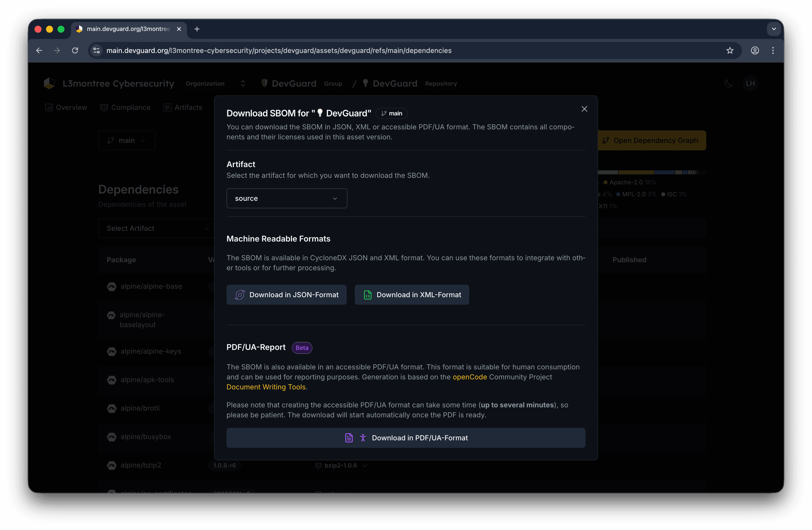Bookmark this page with the star icon
Screen dimensions: 812x530
point(730,50)
